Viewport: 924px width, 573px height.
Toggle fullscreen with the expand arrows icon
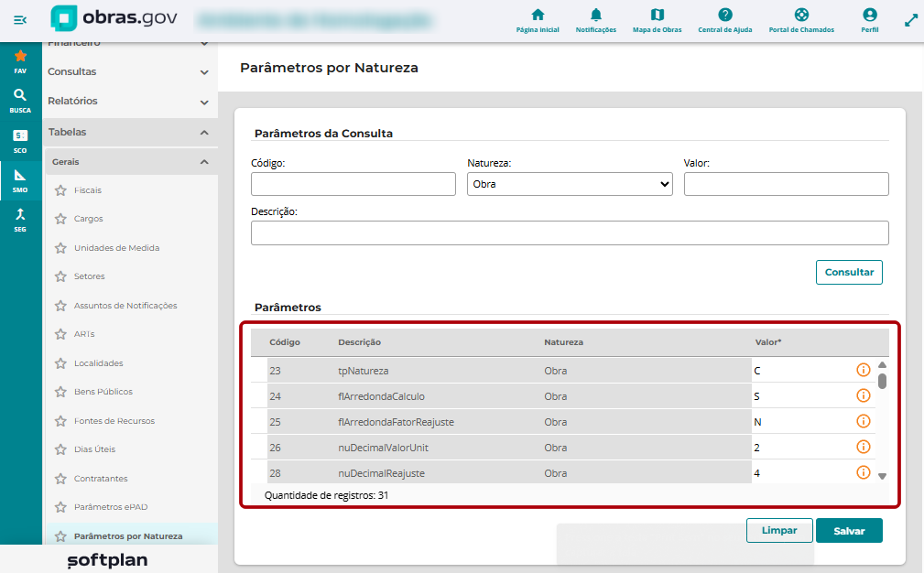tap(911, 21)
